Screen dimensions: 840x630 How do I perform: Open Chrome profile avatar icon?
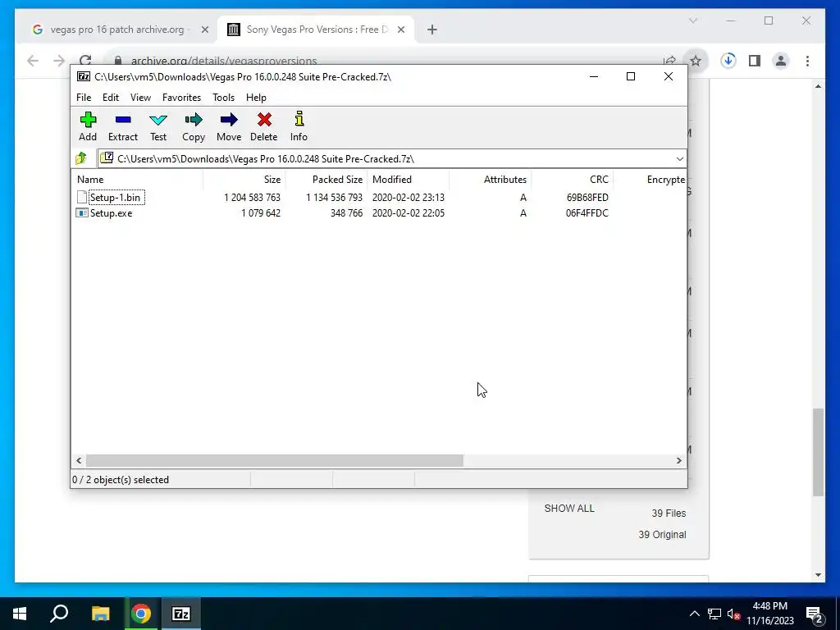pos(781,61)
